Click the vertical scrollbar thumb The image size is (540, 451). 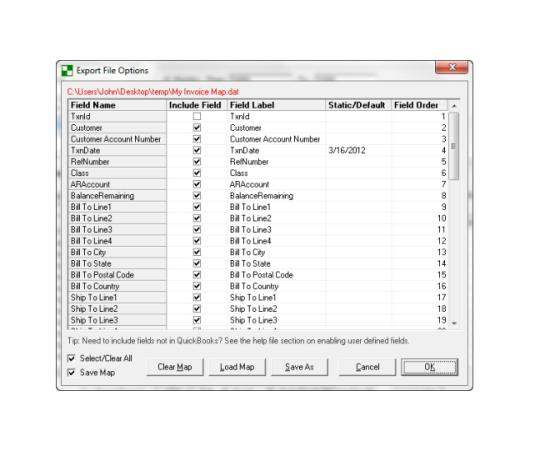pos(454,146)
